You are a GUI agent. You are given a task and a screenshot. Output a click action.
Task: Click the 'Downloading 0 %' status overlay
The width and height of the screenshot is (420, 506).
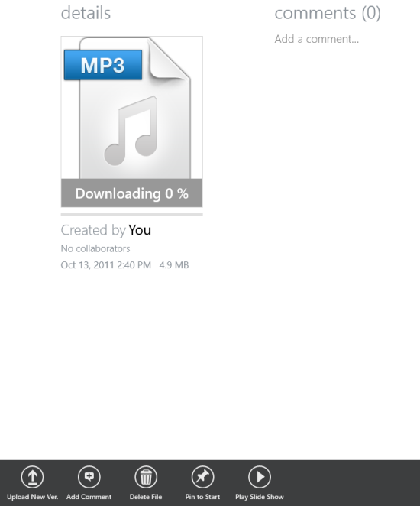(132, 193)
